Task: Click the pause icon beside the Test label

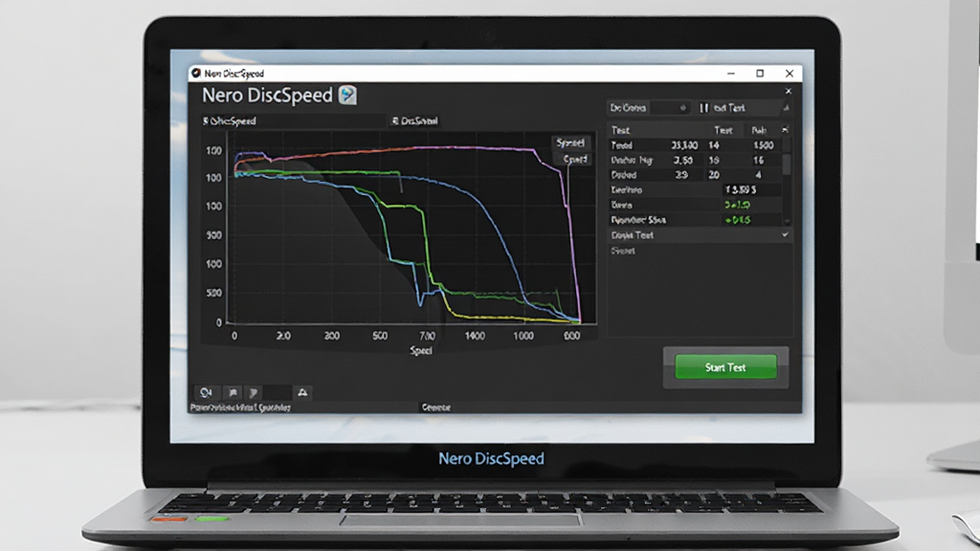Action: [x=703, y=108]
